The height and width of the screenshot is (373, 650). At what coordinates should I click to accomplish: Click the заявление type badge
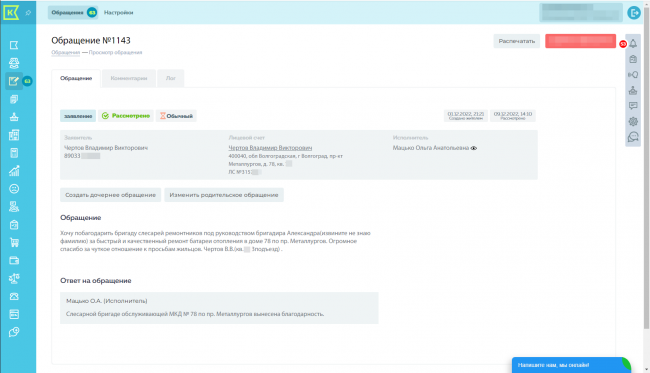coord(78,116)
